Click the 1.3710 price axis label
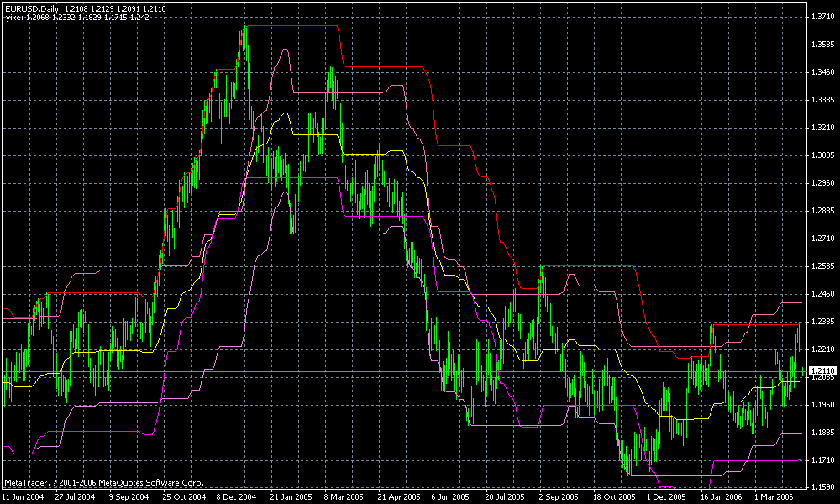This screenshot has height=504, width=840. pyautogui.click(x=823, y=17)
